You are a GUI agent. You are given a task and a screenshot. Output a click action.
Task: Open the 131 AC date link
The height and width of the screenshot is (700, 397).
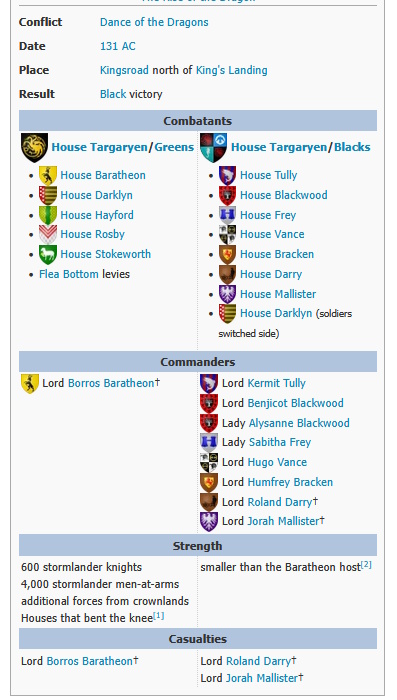(117, 46)
